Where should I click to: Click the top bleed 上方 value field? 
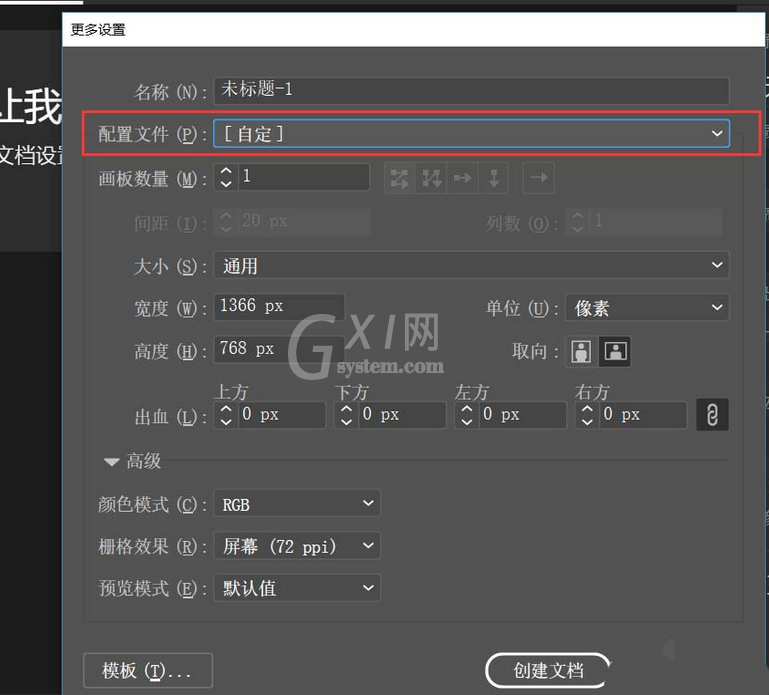[x=282, y=415]
